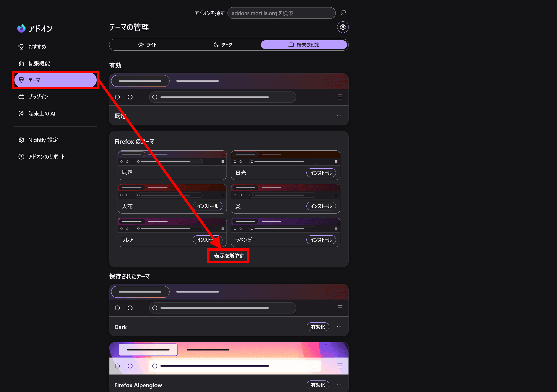This screenshot has width=557, height=392.
Task: Click the Firefox Nightly logo
Action: tap(21, 28)
